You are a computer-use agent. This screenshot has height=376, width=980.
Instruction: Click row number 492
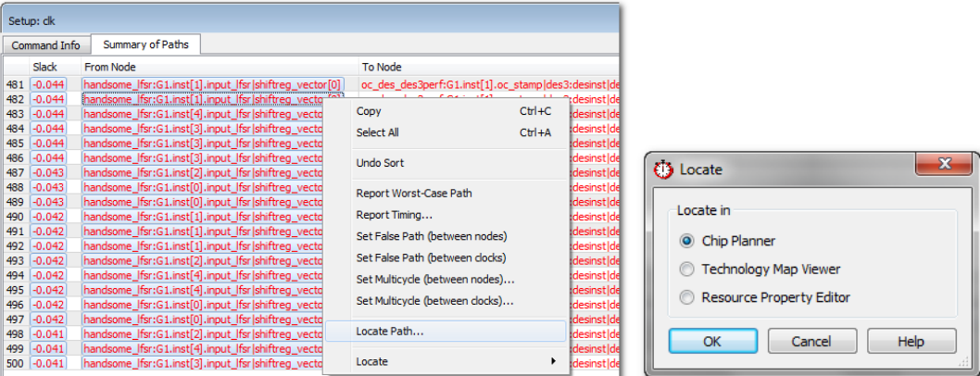pyautogui.click(x=15, y=245)
